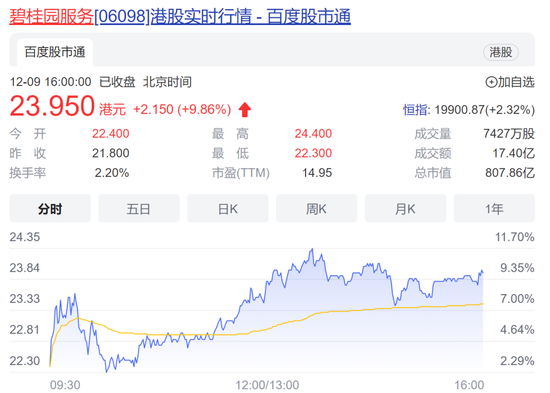Click the 22.30 price axis label

pos(25,361)
